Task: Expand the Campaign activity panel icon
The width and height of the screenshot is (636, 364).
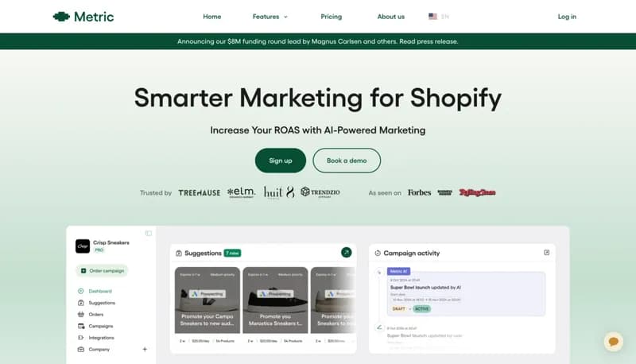Action: (547, 253)
